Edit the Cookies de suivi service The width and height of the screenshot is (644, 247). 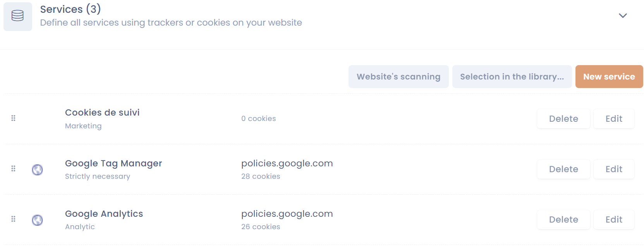click(x=614, y=119)
